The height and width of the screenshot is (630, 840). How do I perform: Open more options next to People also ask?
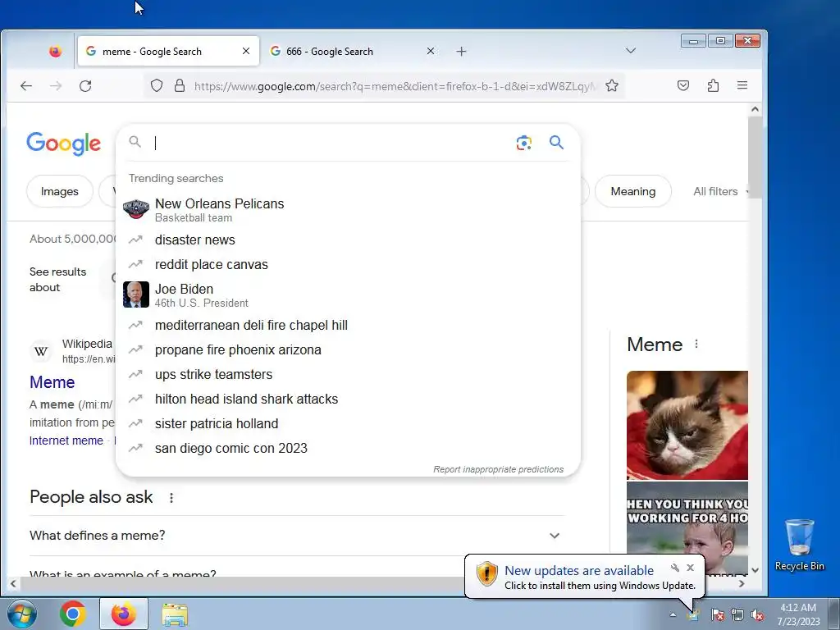click(x=171, y=498)
